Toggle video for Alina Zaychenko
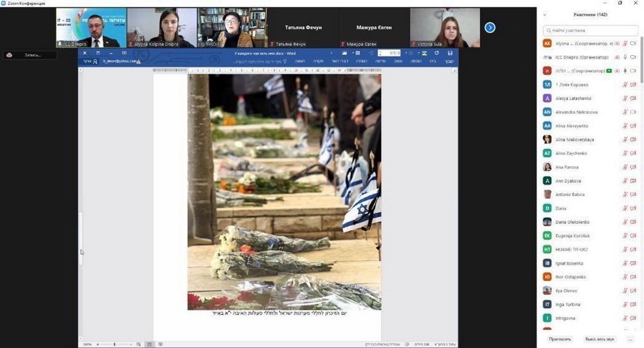 [633, 153]
